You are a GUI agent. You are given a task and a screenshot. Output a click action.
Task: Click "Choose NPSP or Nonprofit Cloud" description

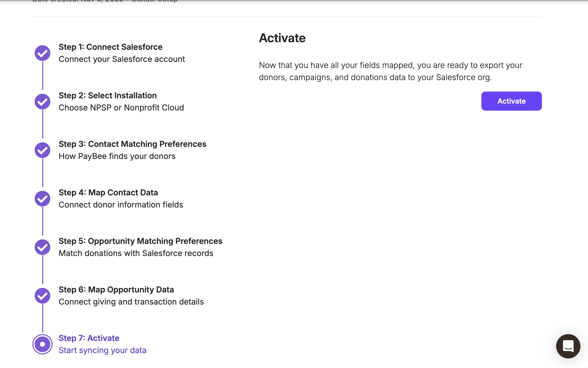[121, 108]
